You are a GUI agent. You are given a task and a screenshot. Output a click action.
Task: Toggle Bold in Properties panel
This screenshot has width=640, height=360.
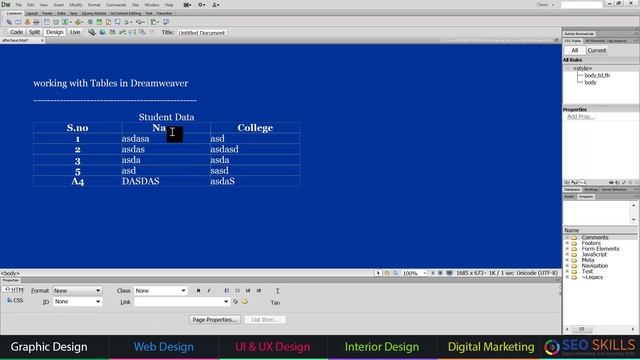click(198, 291)
